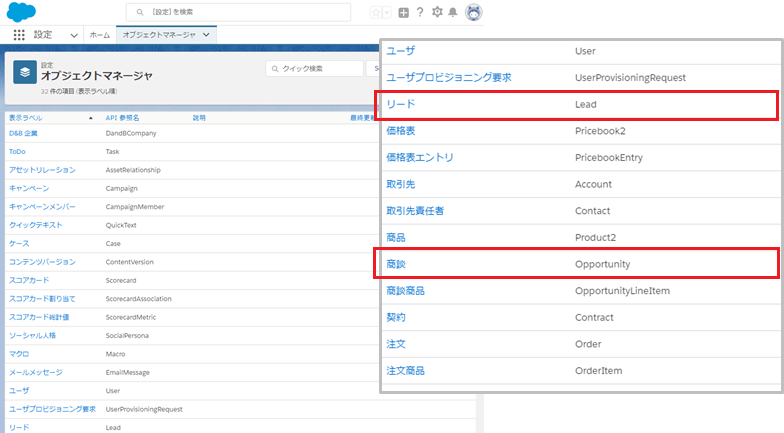Expand the favorites list dropdown arrow
Screen dimensions: 784x433
[x=387, y=13]
